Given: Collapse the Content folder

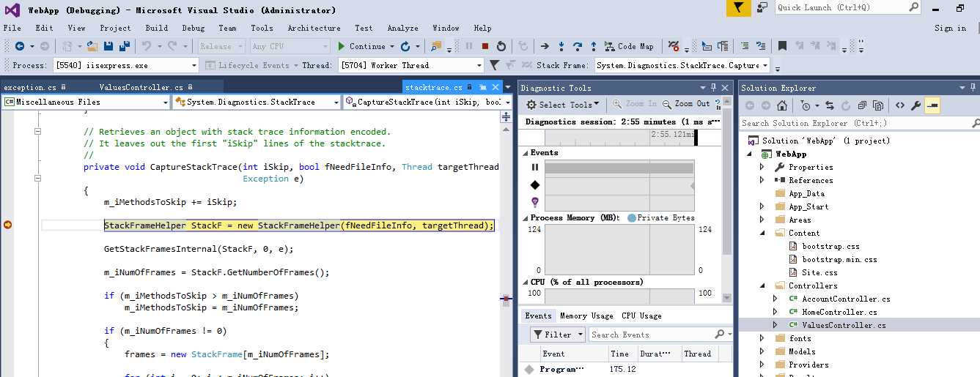Looking at the screenshot, I should pyautogui.click(x=762, y=233).
